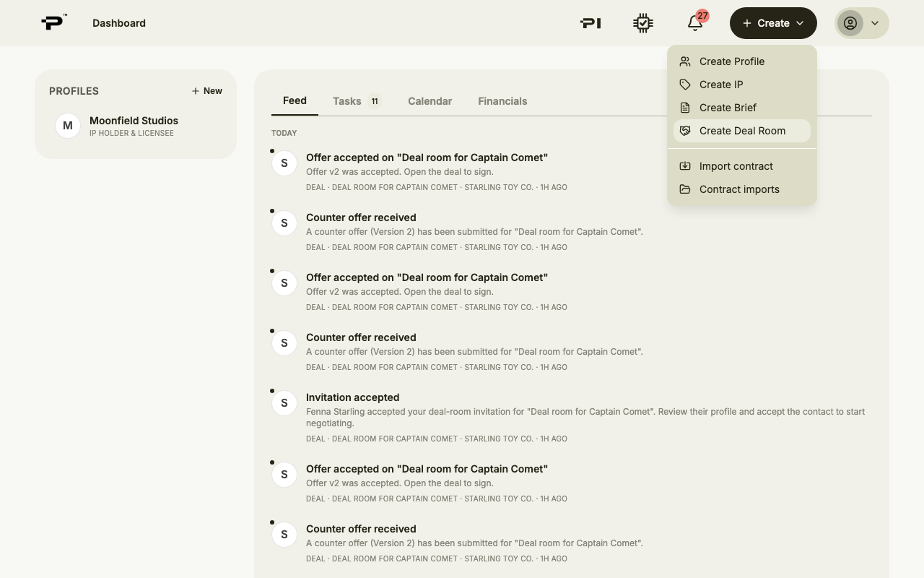Click the P logo in the header
The height and width of the screenshot is (578, 924).
click(x=53, y=22)
